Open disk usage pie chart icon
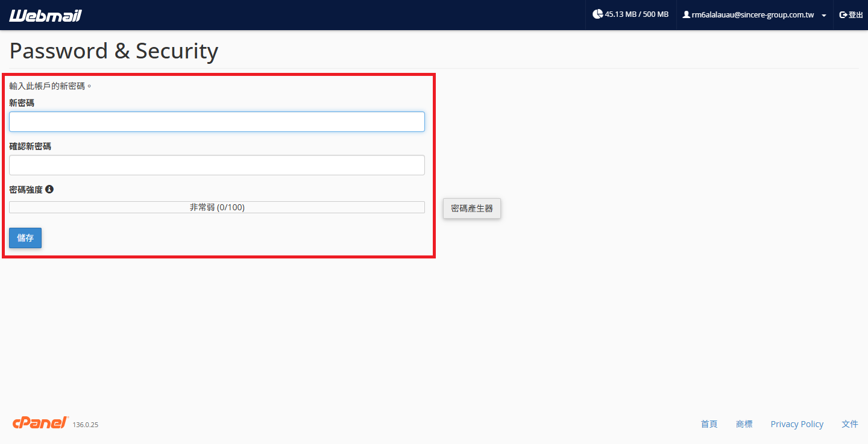Screen dimensions: 868x444 [597, 14]
